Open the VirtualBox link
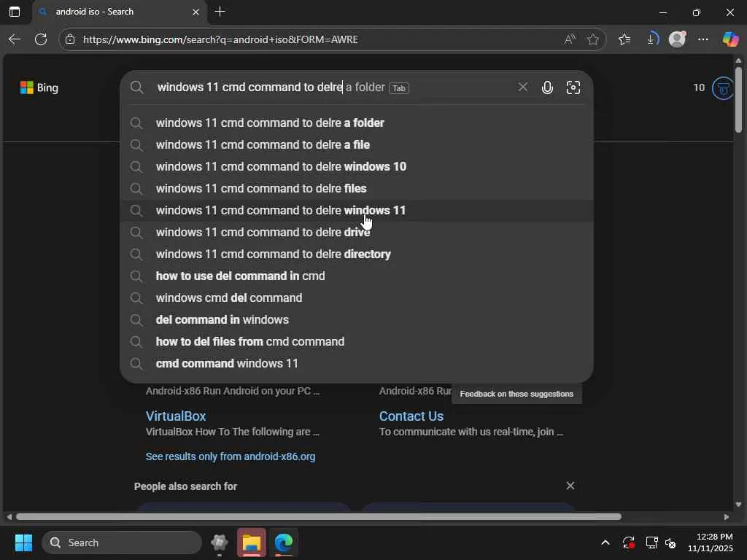Viewport: 747px width, 560px height. [x=176, y=416]
